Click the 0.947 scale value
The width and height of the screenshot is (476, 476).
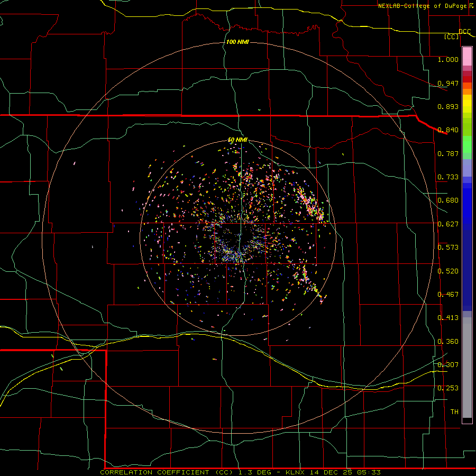pos(448,83)
